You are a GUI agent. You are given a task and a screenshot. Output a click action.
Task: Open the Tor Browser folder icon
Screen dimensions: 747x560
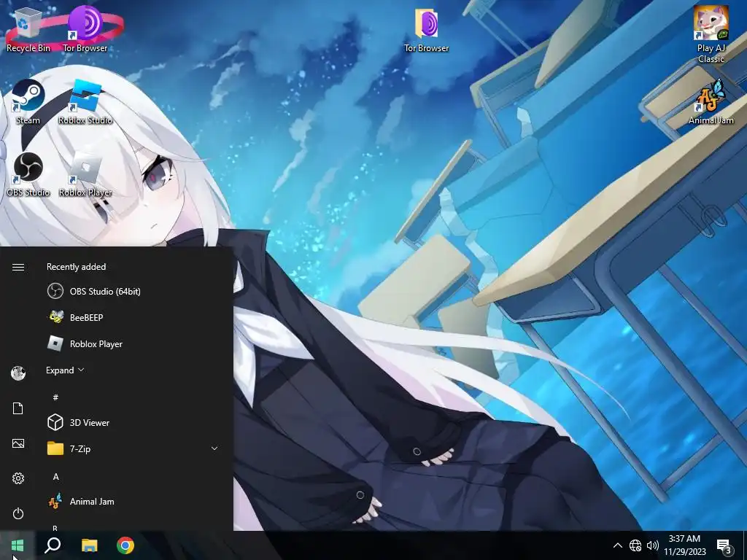(x=426, y=29)
